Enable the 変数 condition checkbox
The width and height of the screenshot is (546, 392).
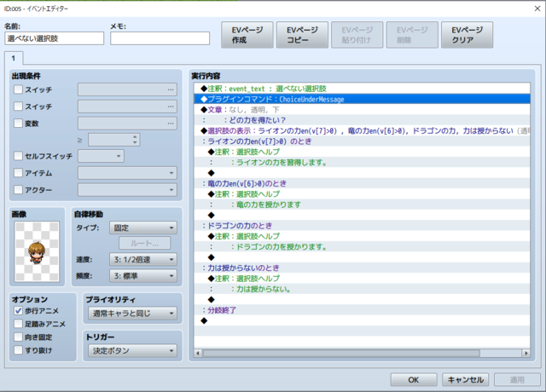click(18, 123)
